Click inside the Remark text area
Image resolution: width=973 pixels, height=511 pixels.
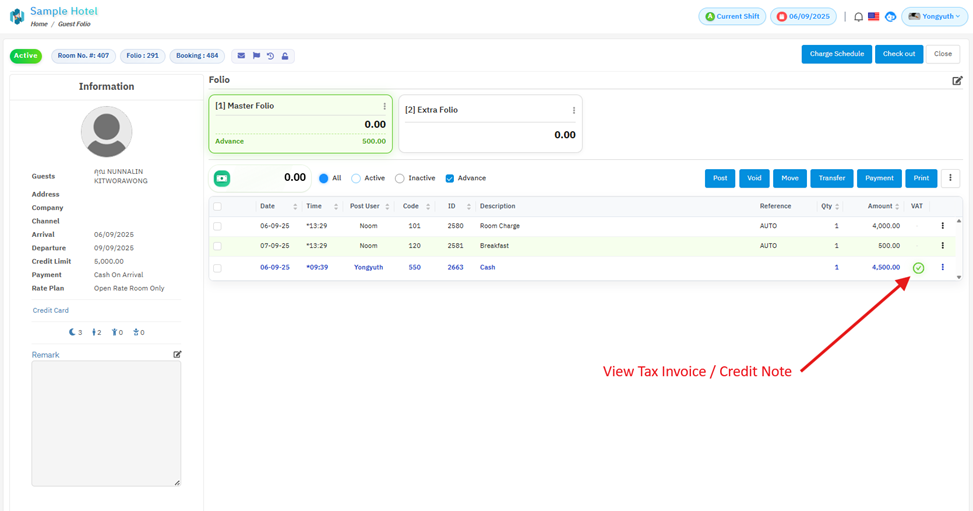106,423
